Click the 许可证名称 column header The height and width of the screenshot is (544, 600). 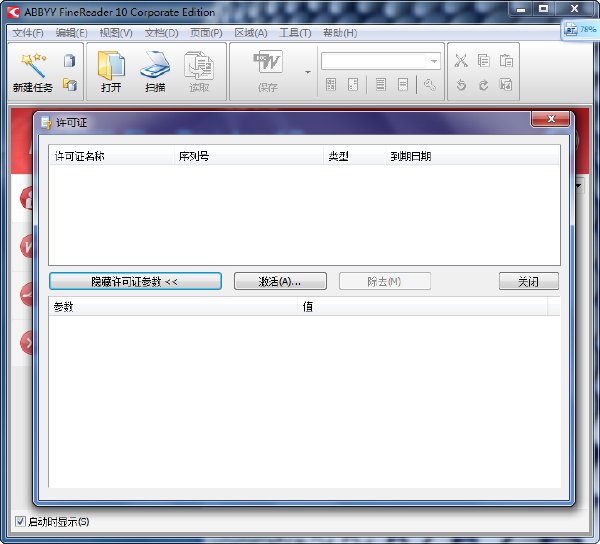click(x=112, y=156)
